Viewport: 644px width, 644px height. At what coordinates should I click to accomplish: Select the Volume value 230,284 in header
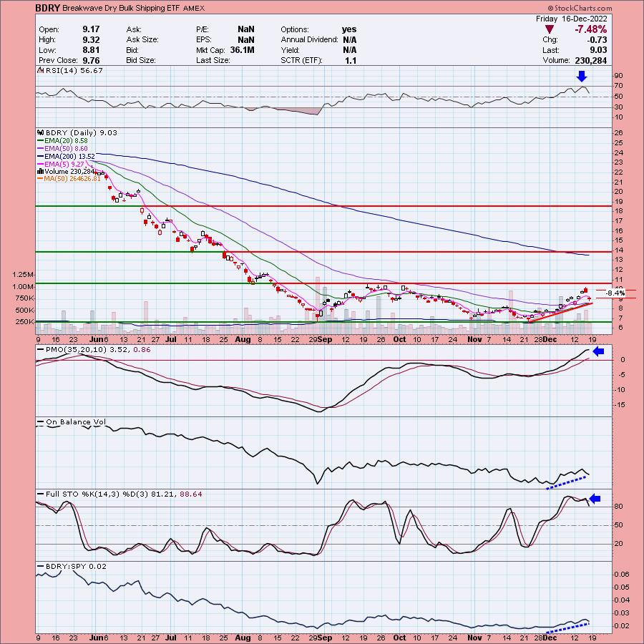[590, 60]
